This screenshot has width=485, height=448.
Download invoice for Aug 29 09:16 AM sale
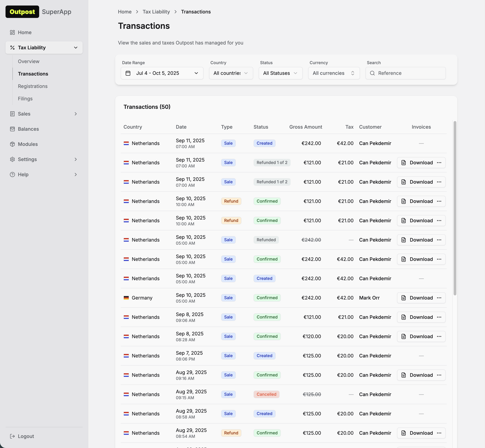tap(417, 375)
